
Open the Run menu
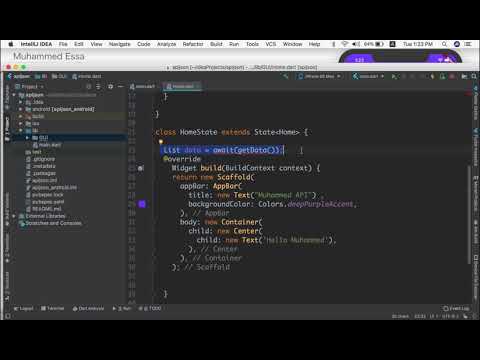234,44
